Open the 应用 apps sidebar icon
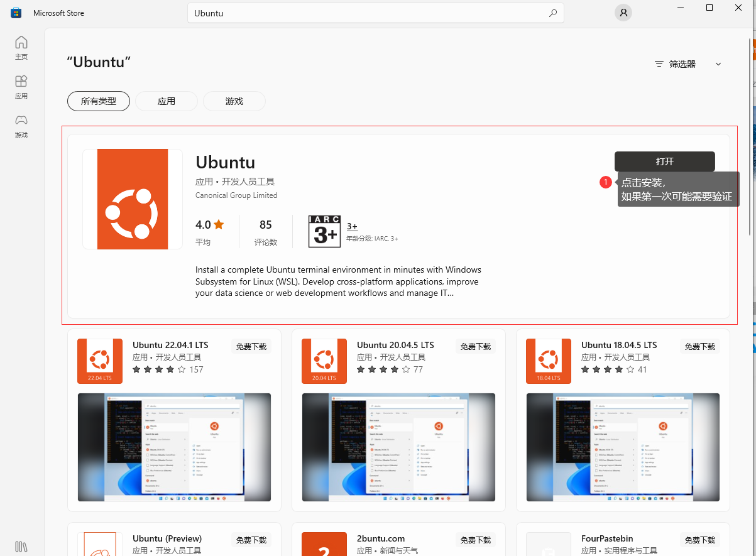This screenshot has width=756, height=556. pyautogui.click(x=21, y=87)
